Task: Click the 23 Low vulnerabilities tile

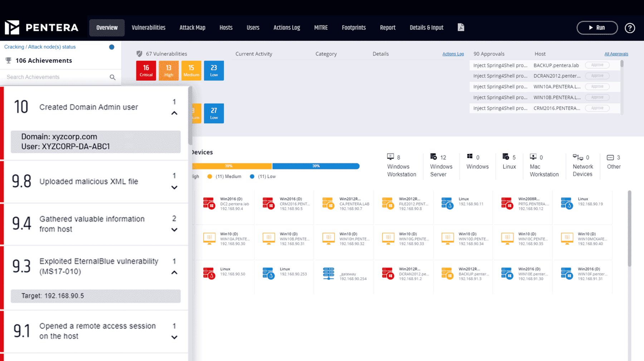Action: [x=214, y=70]
